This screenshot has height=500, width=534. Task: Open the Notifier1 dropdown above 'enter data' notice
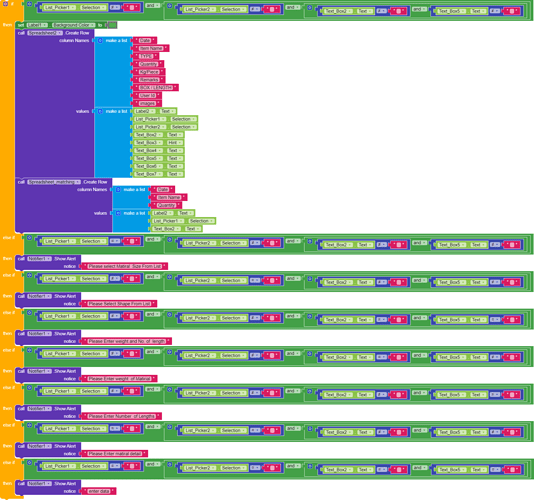pos(39,483)
